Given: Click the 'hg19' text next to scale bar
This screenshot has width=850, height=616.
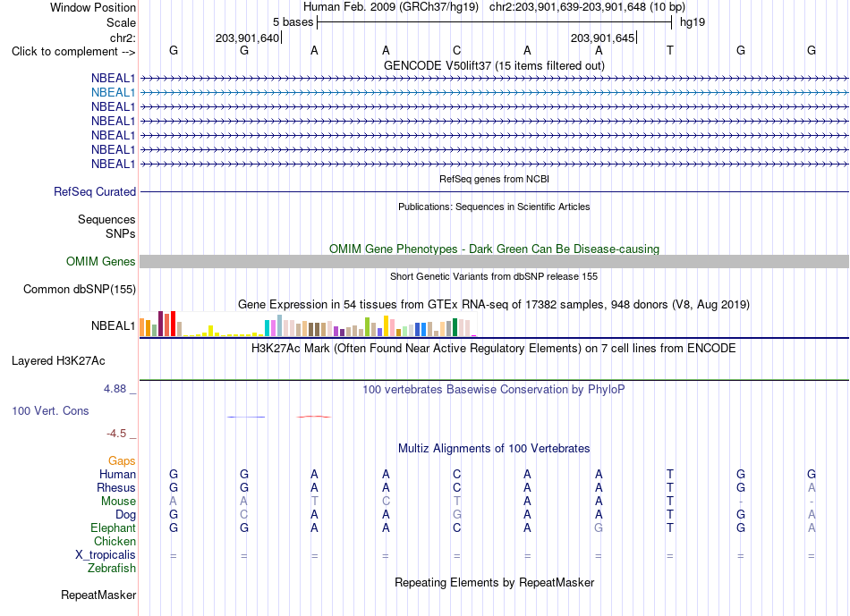Looking at the screenshot, I should [x=693, y=22].
